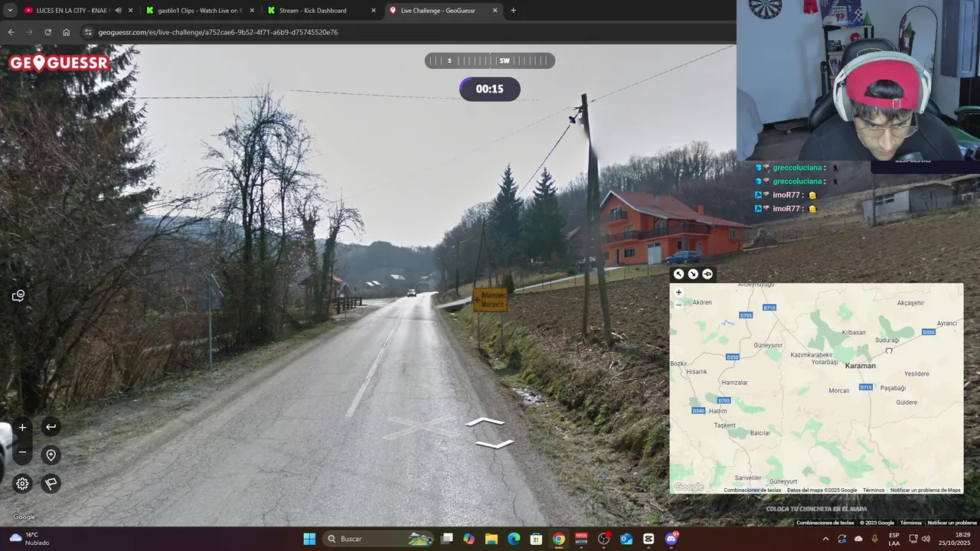This screenshot has width=980, height=551.
Task: Place a guess pin on Karaman
Action: tap(860, 366)
